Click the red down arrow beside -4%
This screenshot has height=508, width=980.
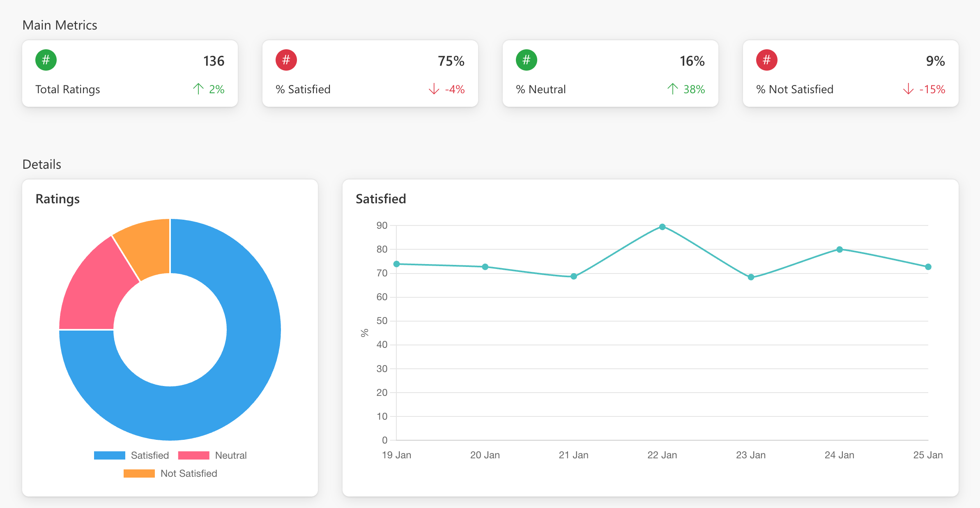coord(434,89)
